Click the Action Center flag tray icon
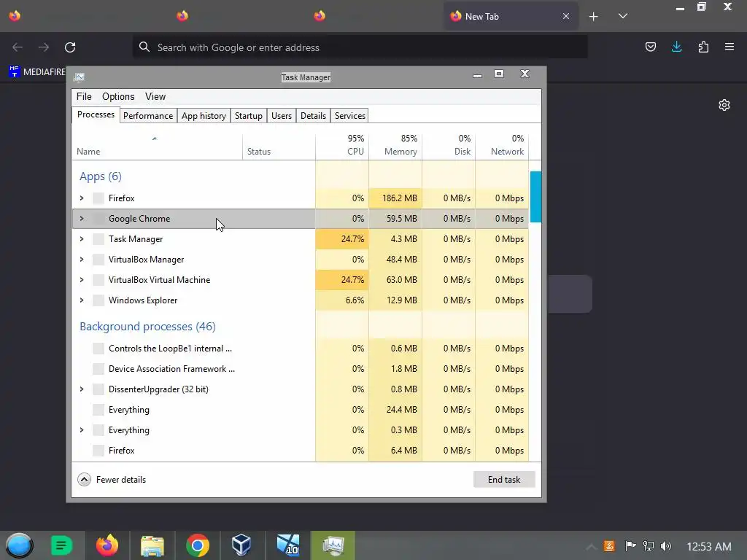747x560 pixels. click(x=630, y=546)
